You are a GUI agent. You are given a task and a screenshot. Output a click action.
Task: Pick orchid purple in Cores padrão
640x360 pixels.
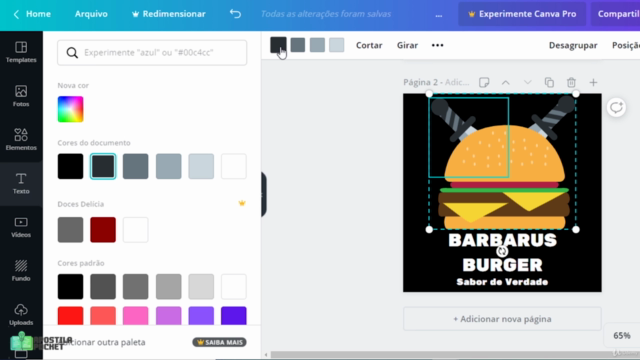pyautogui.click(x=168, y=316)
